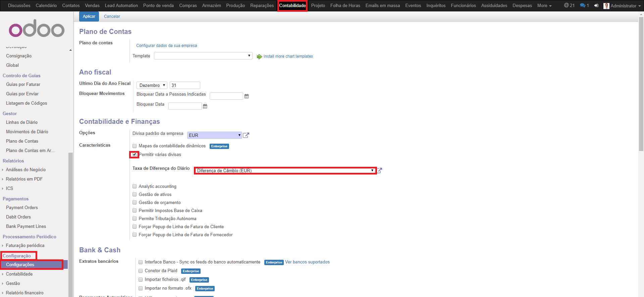Enable the Analytic accounting checkbox
The height and width of the screenshot is (297, 644).
(x=135, y=186)
